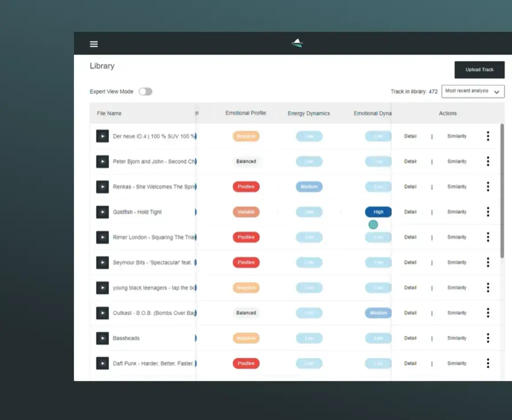Play Outkast's "B.O.B" track

(x=102, y=312)
